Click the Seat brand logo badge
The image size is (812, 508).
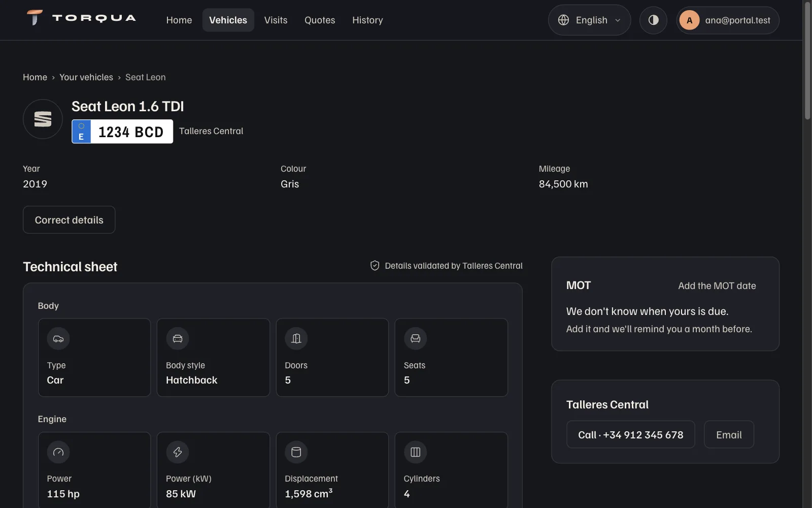(43, 119)
